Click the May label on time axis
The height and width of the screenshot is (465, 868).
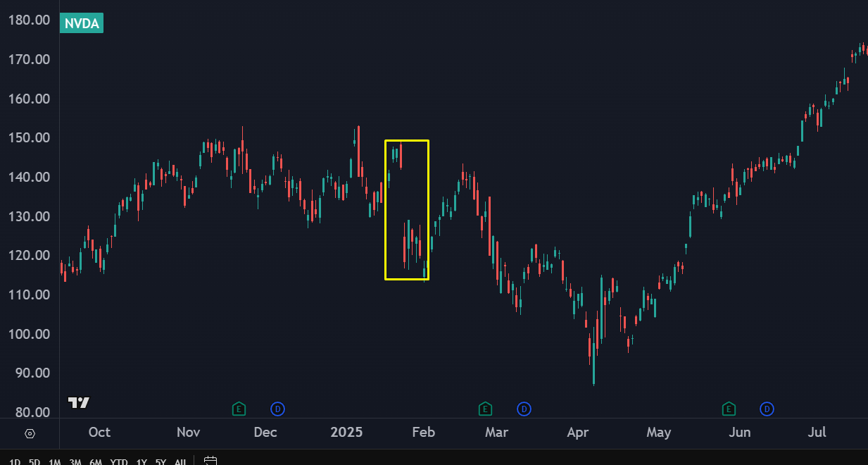[659, 433]
